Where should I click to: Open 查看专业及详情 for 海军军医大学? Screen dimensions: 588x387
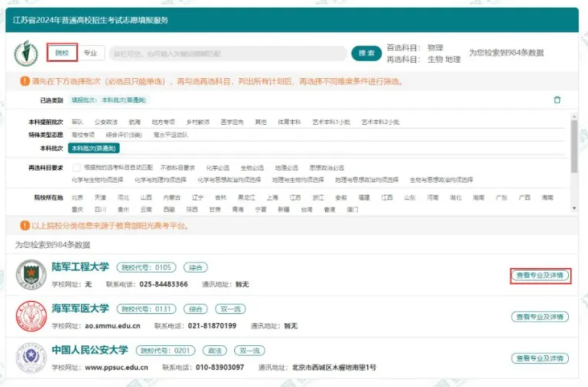click(x=540, y=317)
